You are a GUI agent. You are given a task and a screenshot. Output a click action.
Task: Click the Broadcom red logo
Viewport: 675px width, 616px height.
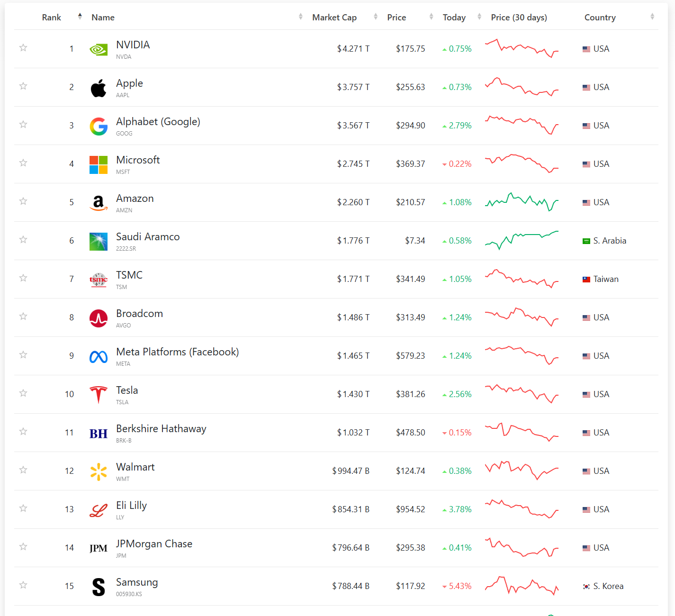[x=99, y=318]
